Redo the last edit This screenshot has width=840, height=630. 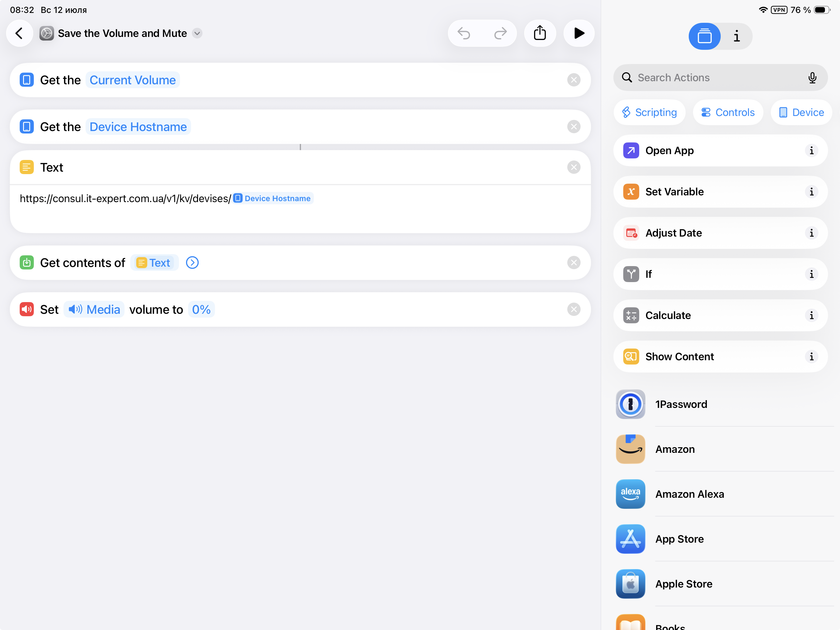(500, 34)
